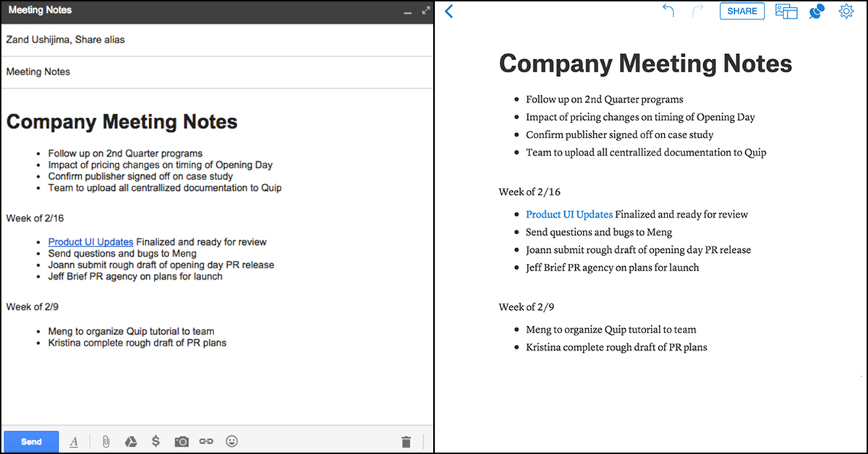Insert a photo with the camera icon
This screenshot has height=454, width=868.
(182, 442)
